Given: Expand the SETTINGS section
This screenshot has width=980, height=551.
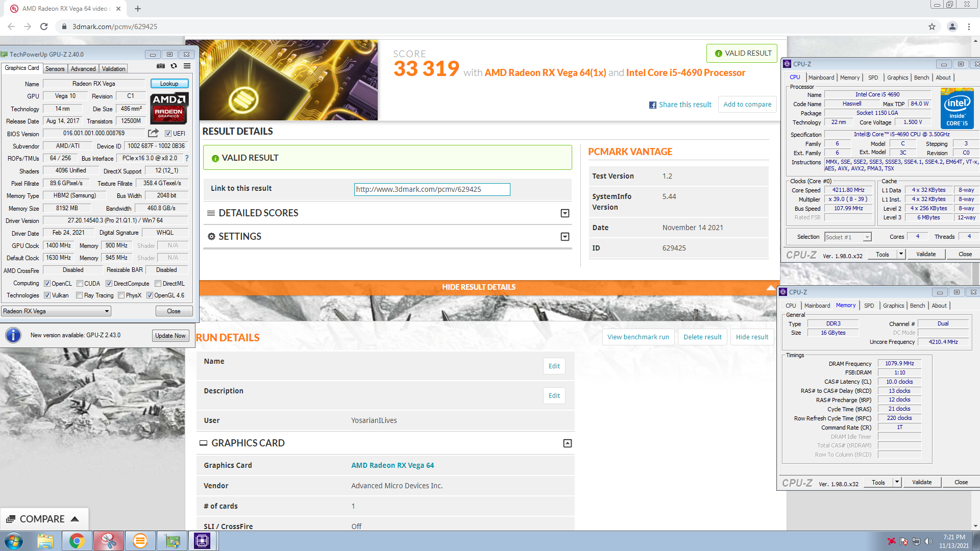Looking at the screenshot, I should click(x=565, y=237).
